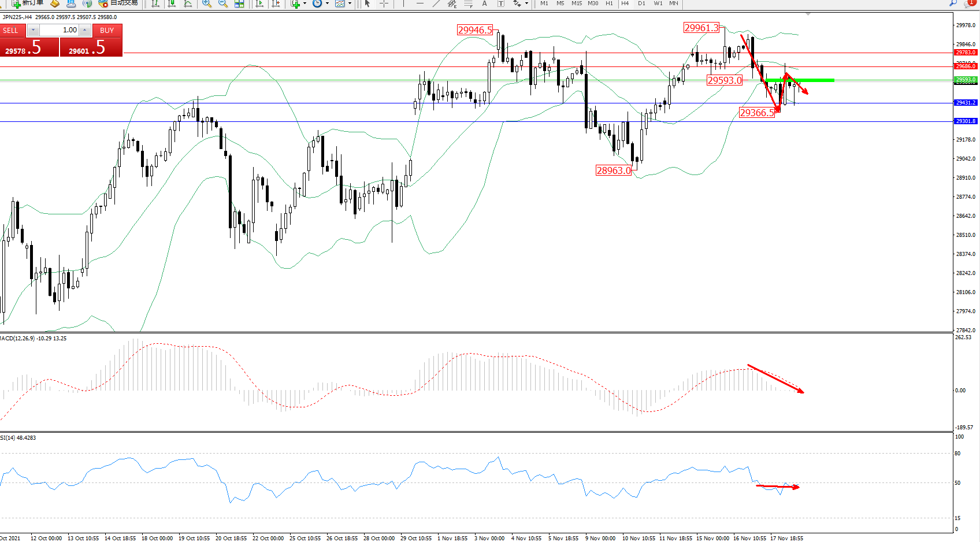Zoom out on the chart
This screenshot has height=542, width=980.
tap(222, 4)
